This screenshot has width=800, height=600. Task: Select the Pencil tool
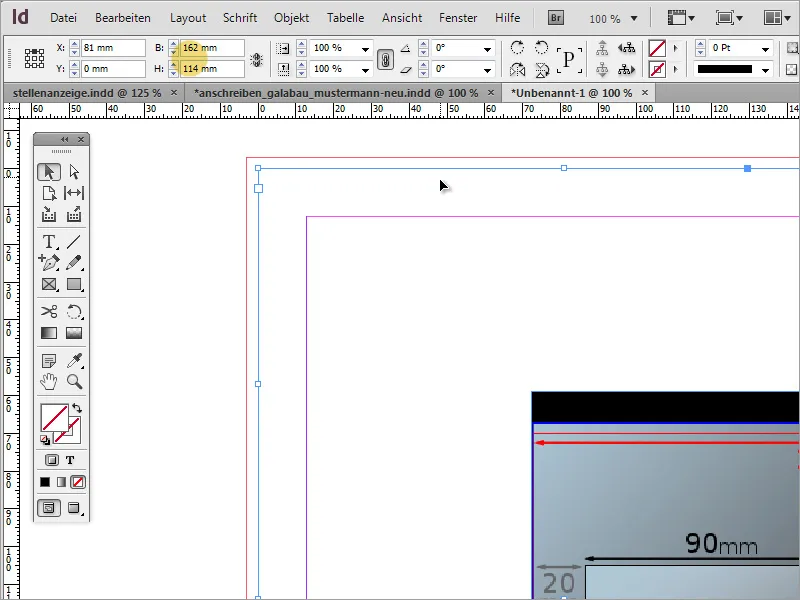[x=74, y=262]
